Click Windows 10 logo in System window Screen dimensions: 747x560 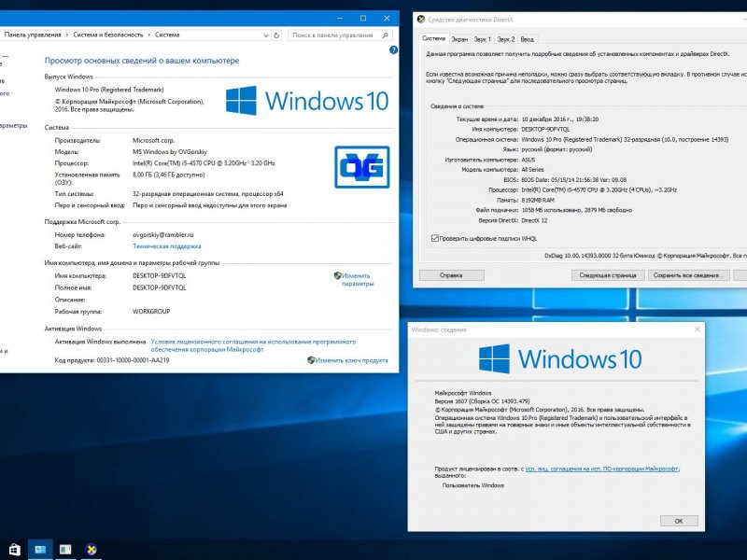pyautogui.click(x=307, y=101)
